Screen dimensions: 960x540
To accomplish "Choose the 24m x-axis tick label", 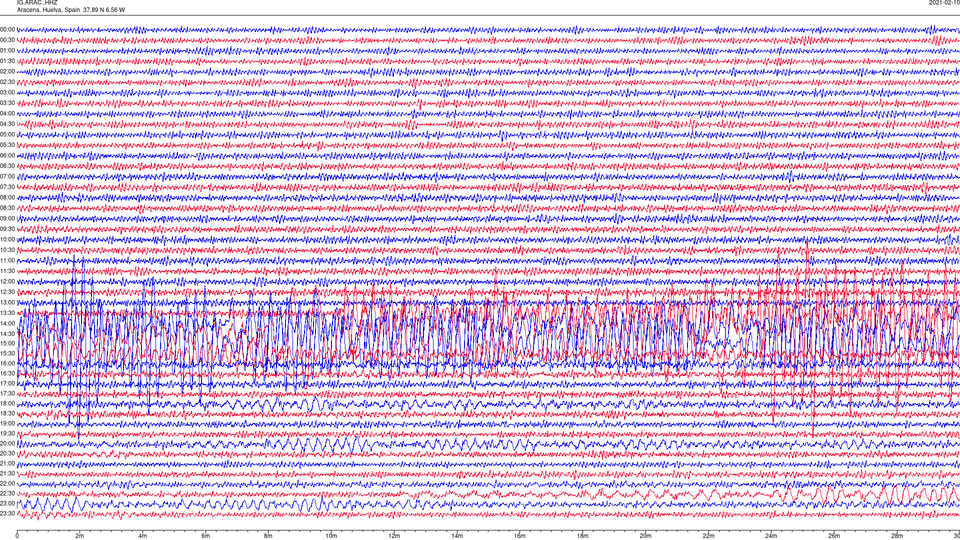I will coord(771,536).
